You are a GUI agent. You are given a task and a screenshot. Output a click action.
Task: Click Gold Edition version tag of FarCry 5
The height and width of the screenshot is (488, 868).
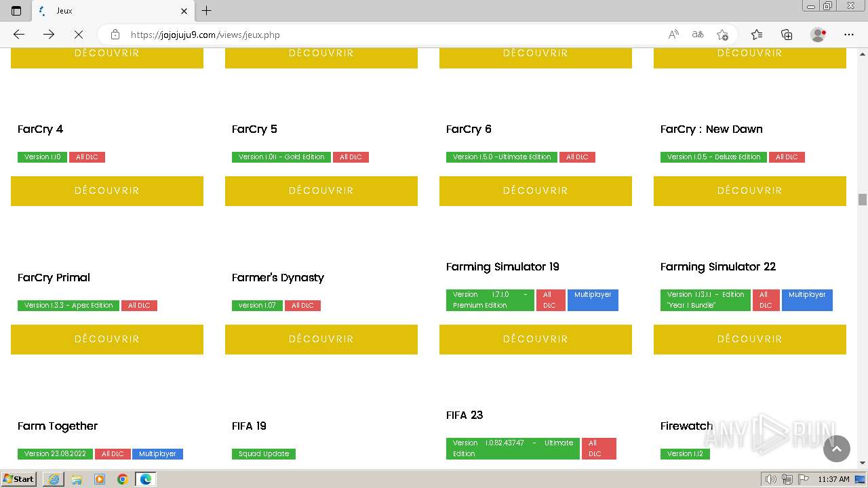281,157
